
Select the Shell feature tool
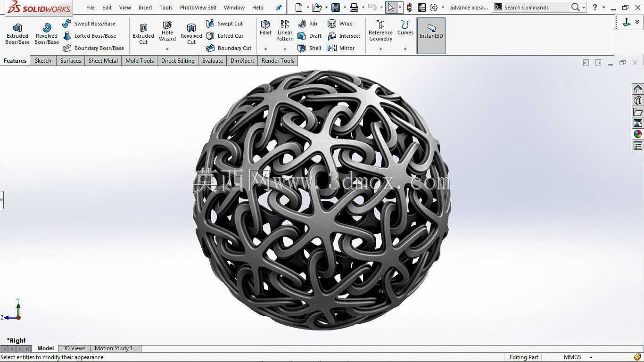(x=309, y=48)
